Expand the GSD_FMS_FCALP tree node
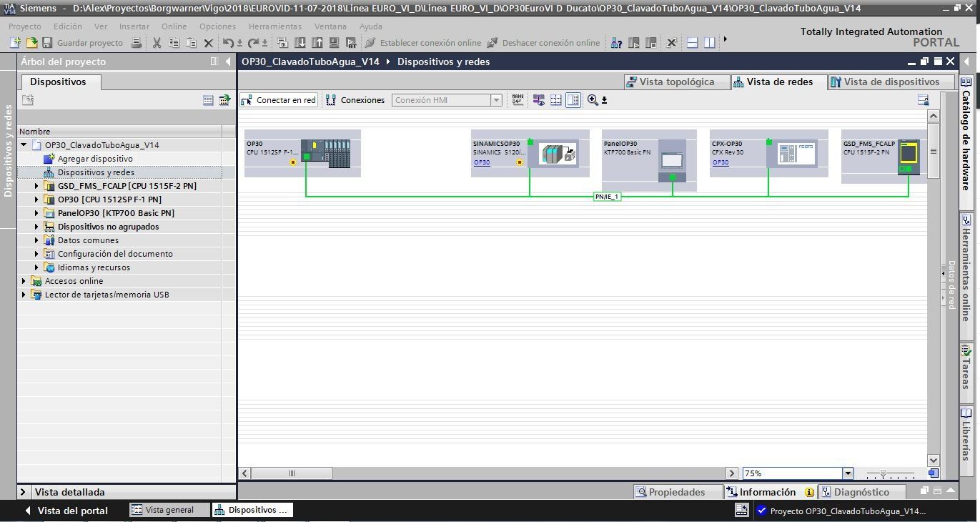This screenshot has width=980, height=522. pos(36,186)
